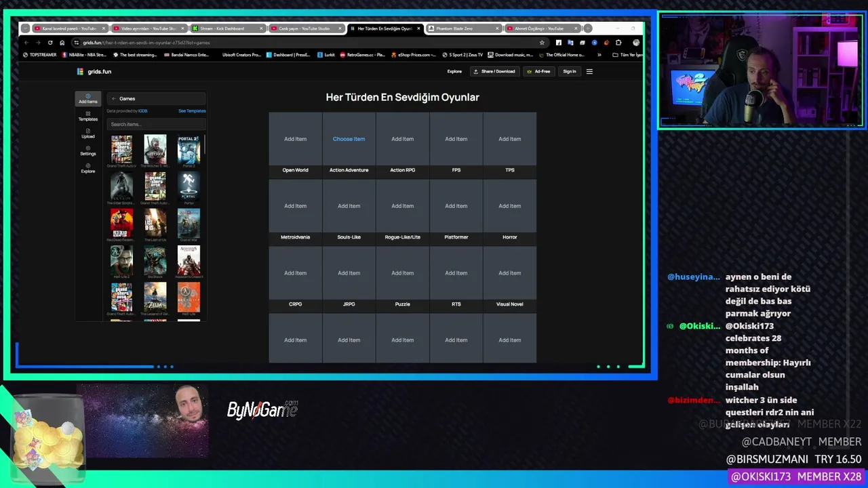The image size is (868, 488).
Task: Pick the Assassin's Creed II cover
Action: pos(189,260)
